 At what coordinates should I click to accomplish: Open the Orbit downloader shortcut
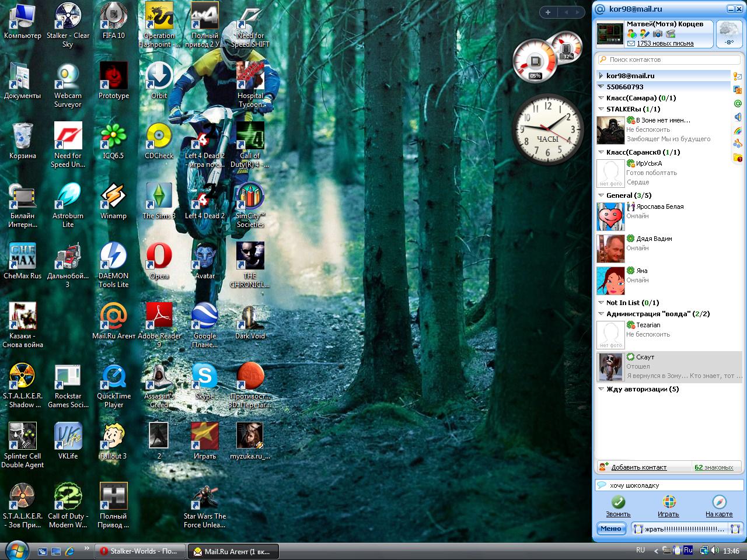coord(159,80)
